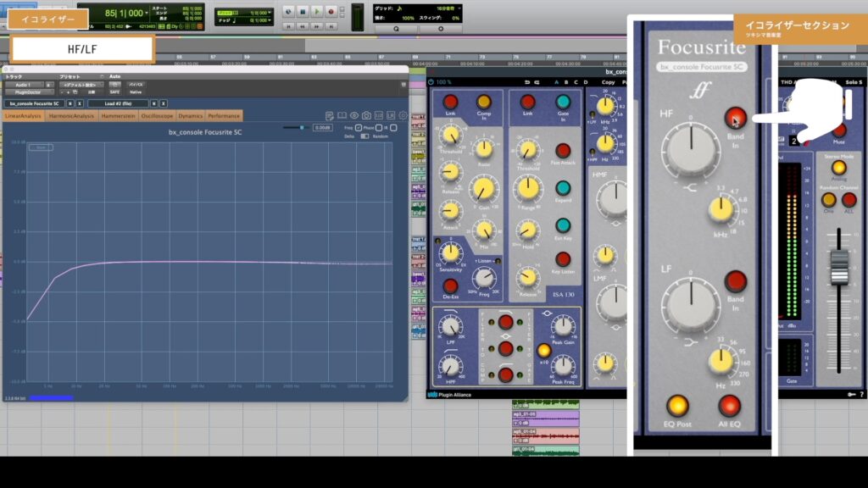Click the plugin redo arrow
Image resolution: width=868 pixels, height=488 pixels.
tap(537, 82)
